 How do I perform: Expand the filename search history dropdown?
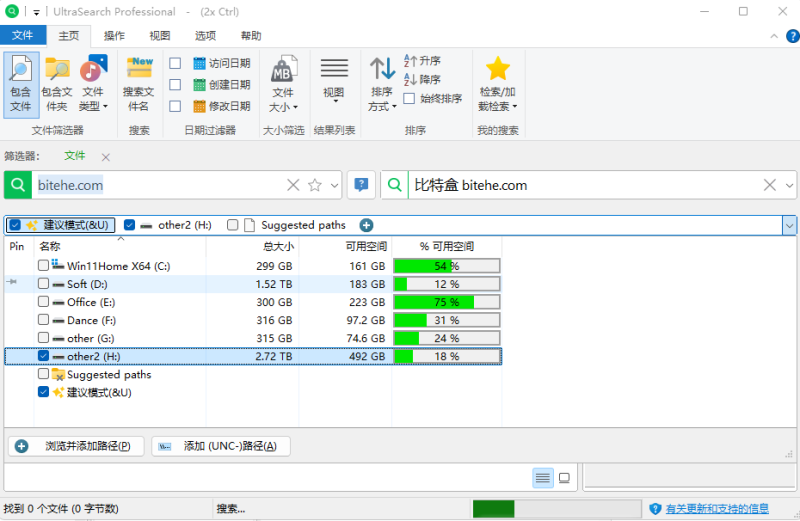[x=335, y=185]
